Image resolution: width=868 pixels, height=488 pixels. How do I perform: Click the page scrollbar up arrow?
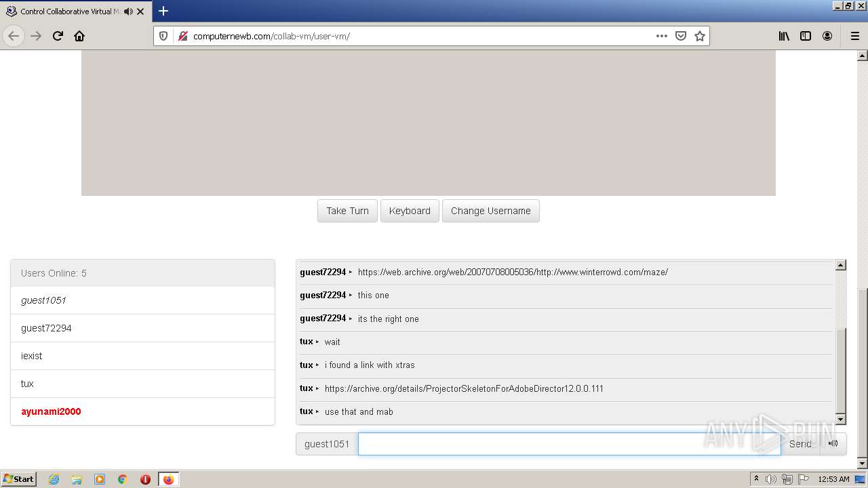pyautogui.click(x=863, y=56)
